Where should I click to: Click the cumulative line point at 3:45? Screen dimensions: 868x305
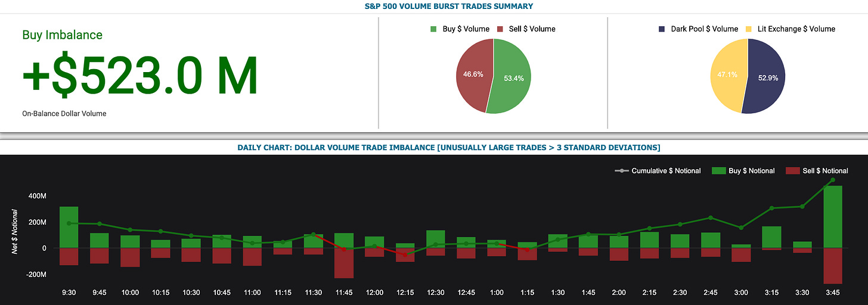832,180
